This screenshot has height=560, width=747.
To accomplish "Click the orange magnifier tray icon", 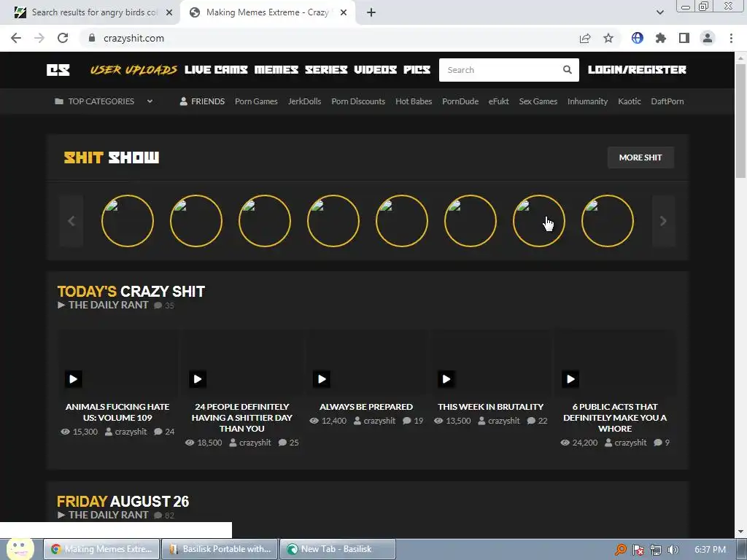I will tap(620, 550).
